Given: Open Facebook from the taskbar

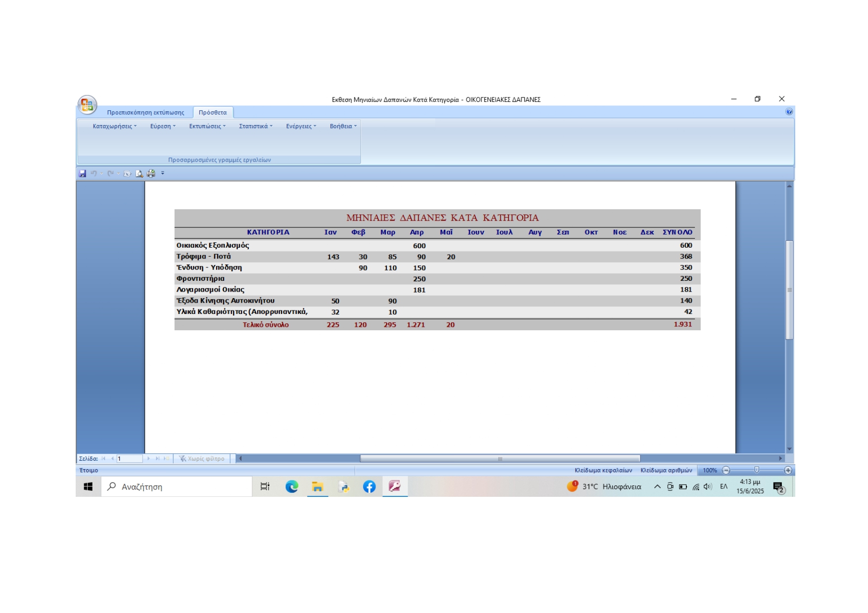Looking at the screenshot, I should pos(369,486).
